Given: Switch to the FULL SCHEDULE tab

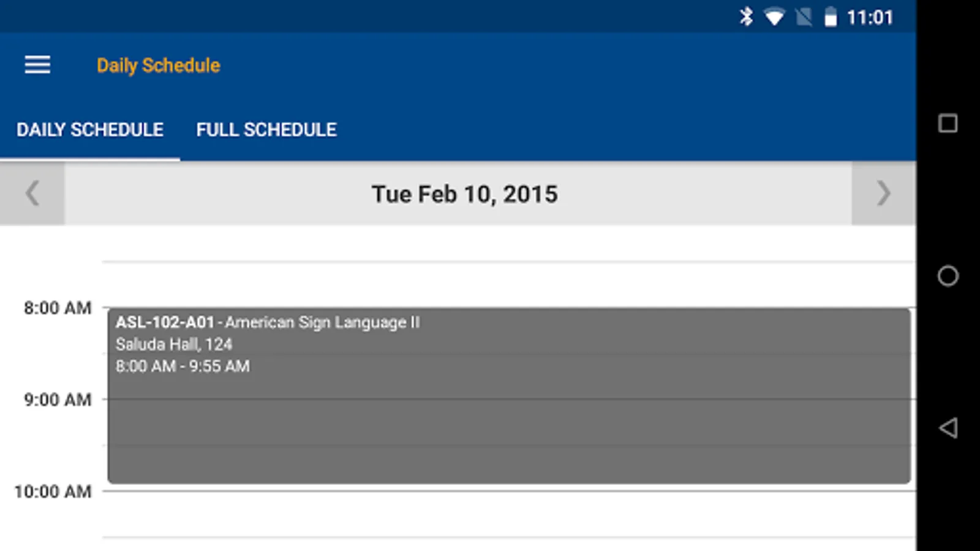Looking at the screenshot, I should (266, 130).
